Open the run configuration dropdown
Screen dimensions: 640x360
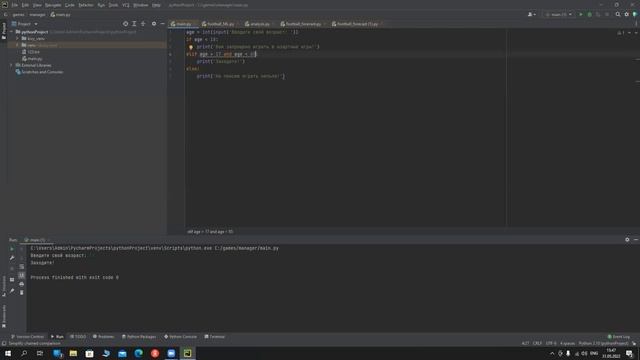[x=558, y=14]
